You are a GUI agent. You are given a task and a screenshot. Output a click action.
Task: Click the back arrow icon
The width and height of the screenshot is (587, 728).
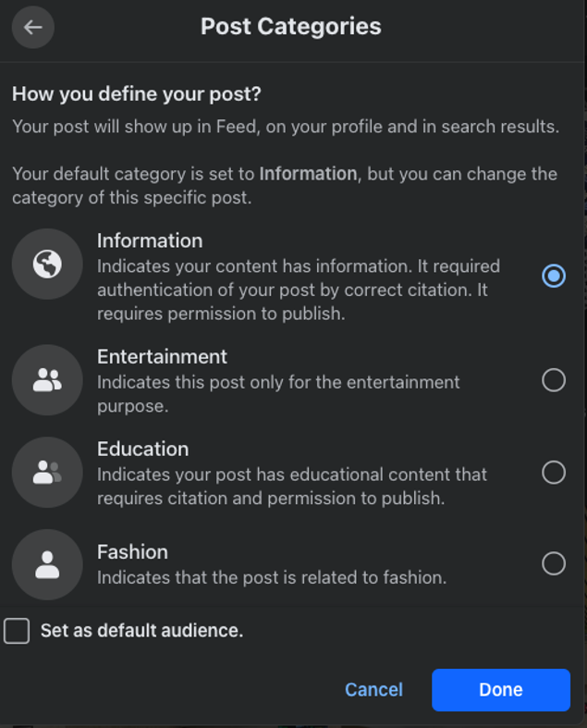pos(33,27)
